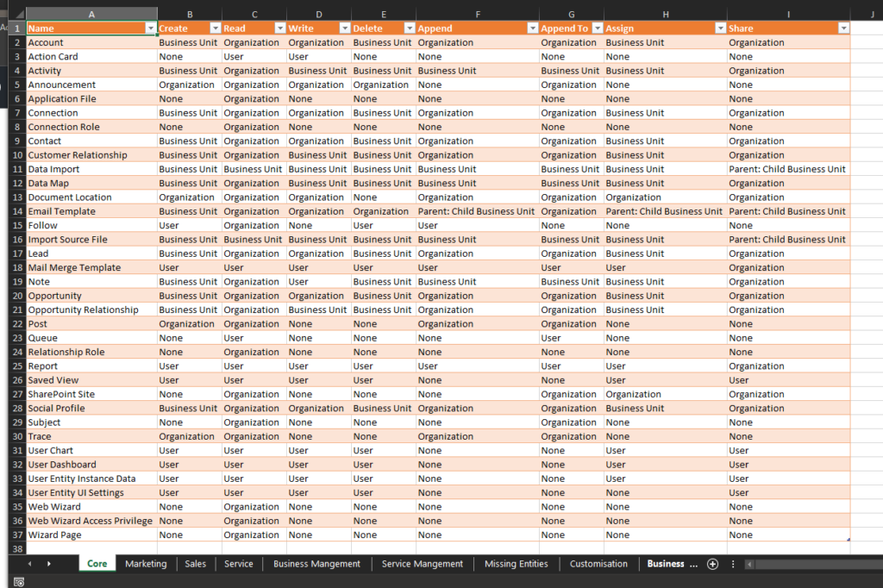Switch to the Missing Entities sheet tab
Viewport: 883px width, 588px height.
[517, 564]
